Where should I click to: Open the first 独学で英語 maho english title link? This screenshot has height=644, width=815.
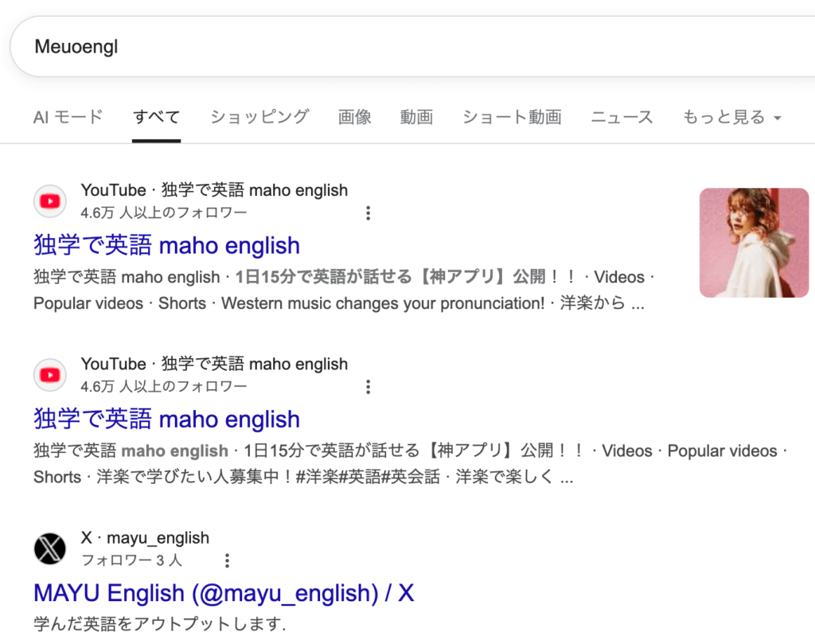166,245
